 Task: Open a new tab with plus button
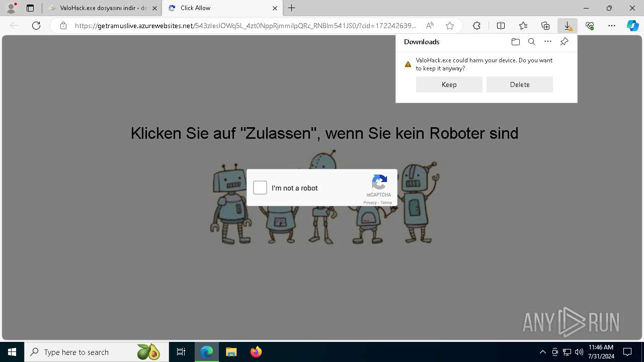pyautogui.click(x=292, y=8)
